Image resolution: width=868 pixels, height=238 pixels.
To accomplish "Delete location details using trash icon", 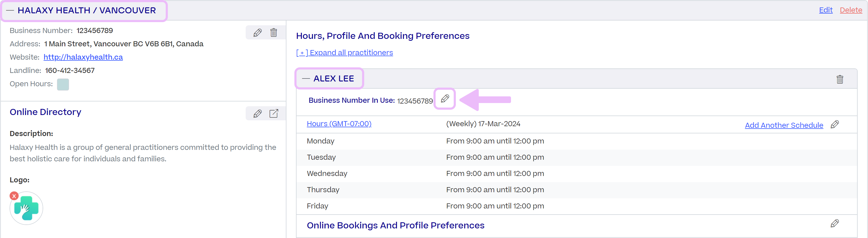I will 274,33.
